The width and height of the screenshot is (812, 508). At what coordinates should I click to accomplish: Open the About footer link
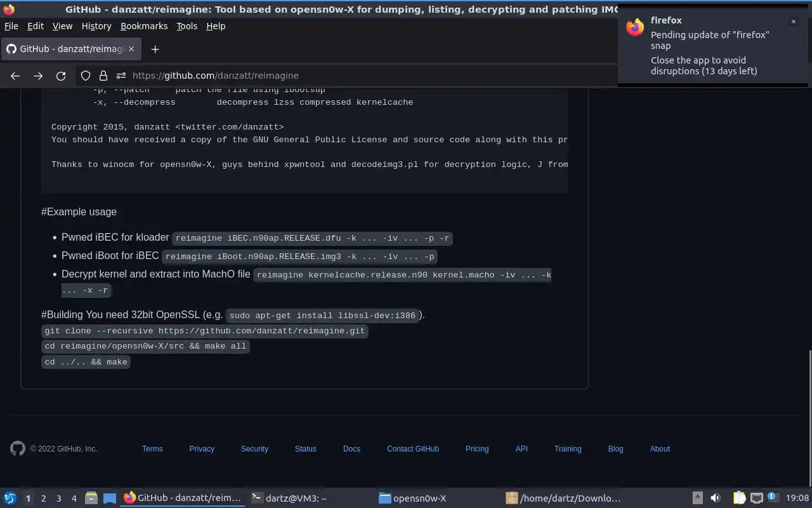click(660, 448)
